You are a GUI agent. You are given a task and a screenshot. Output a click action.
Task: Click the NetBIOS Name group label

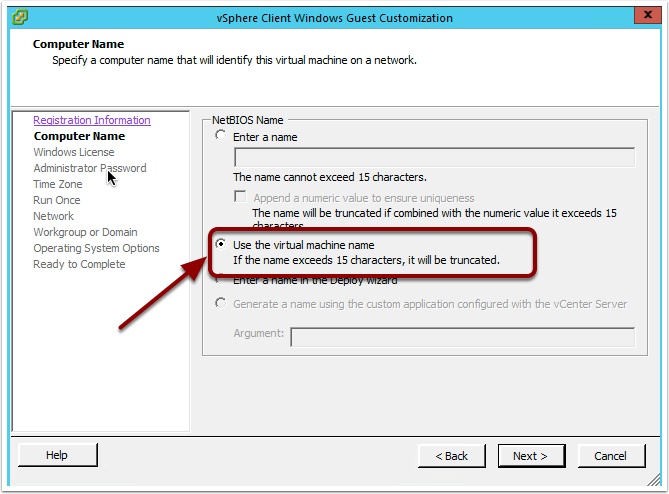click(247, 120)
